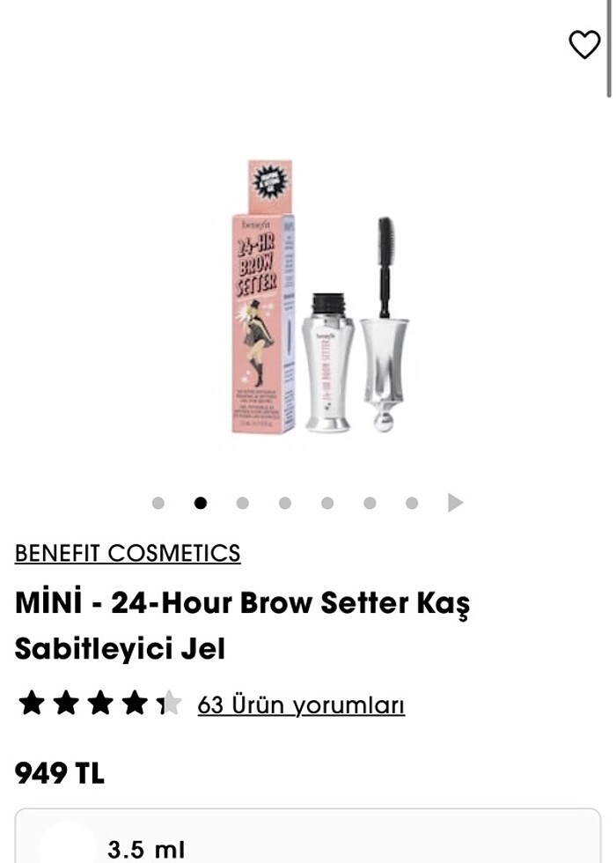
Task: Select the 3.5 ml size option
Action: coord(308,836)
